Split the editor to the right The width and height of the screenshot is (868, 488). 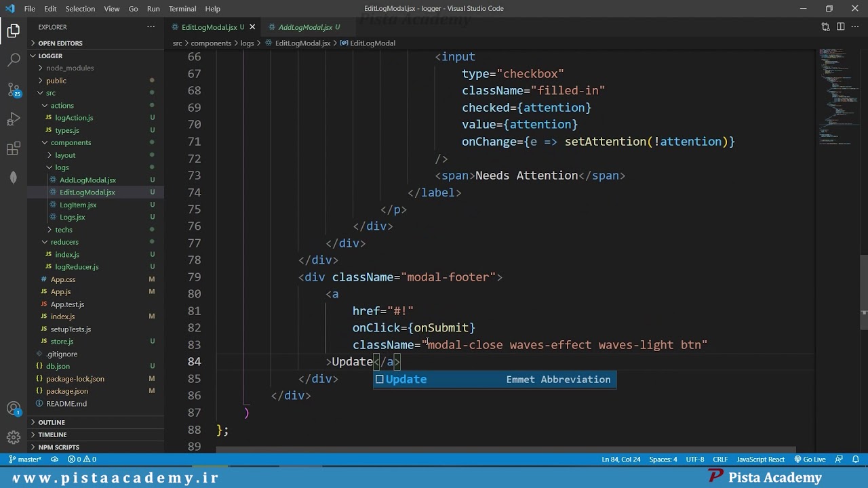coord(840,27)
